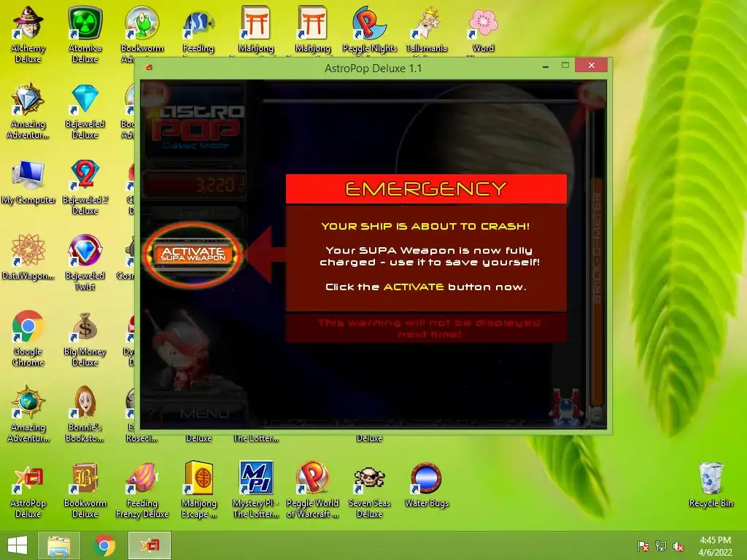
Task: Select the Recycle Bin on the desktop
Action: click(x=711, y=485)
